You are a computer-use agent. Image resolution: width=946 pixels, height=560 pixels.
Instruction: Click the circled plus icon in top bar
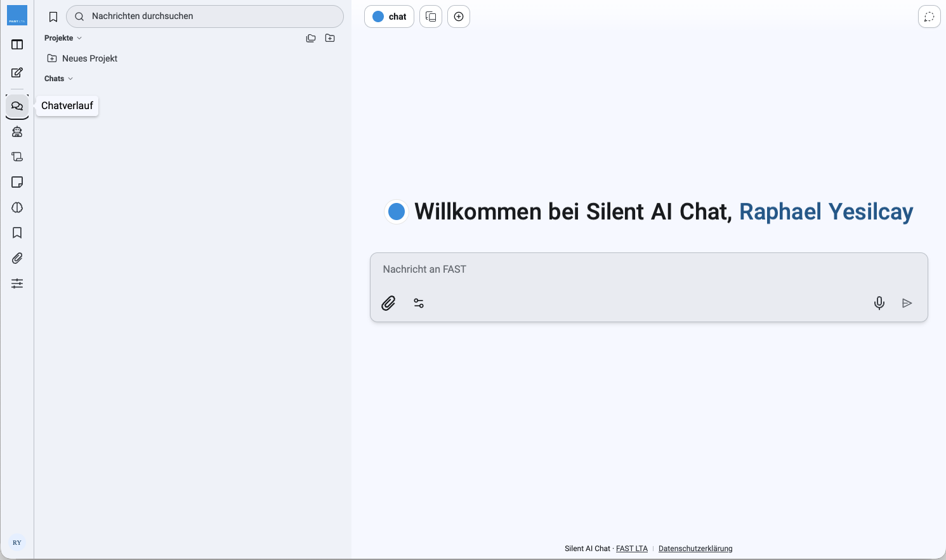[459, 16]
